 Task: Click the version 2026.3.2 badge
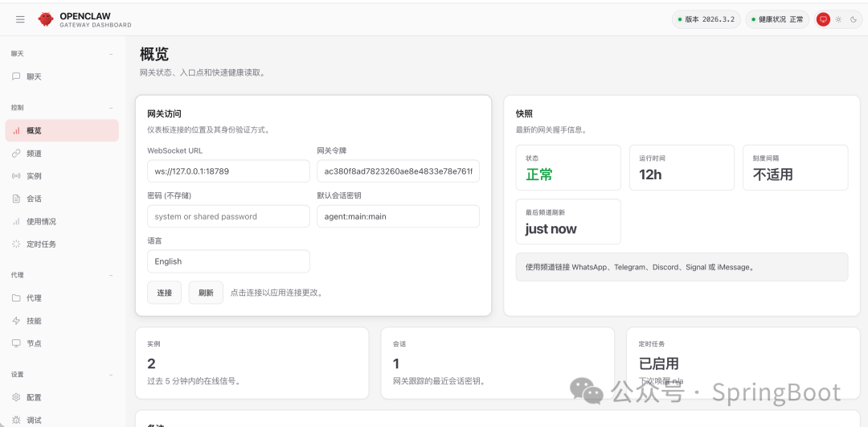pos(706,19)
